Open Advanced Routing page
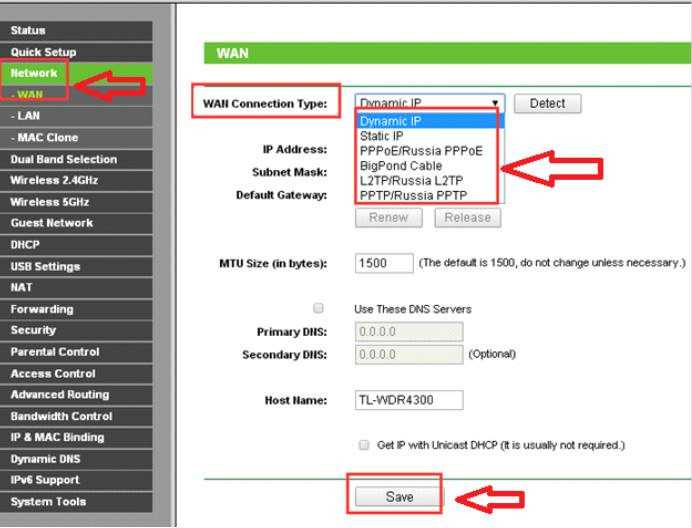This screenshot has height=528, width=692. (76, 395)
